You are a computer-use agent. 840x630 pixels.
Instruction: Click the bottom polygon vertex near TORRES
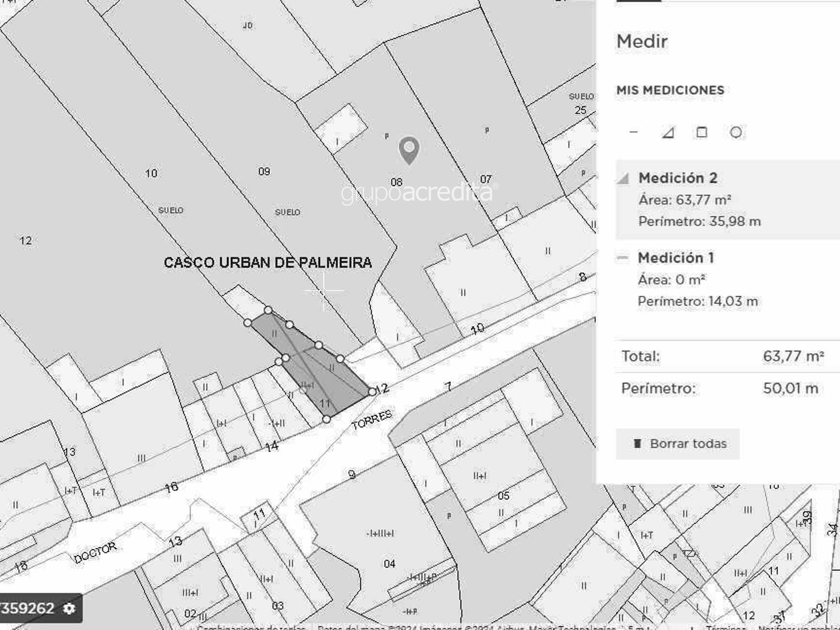[327, 419]
